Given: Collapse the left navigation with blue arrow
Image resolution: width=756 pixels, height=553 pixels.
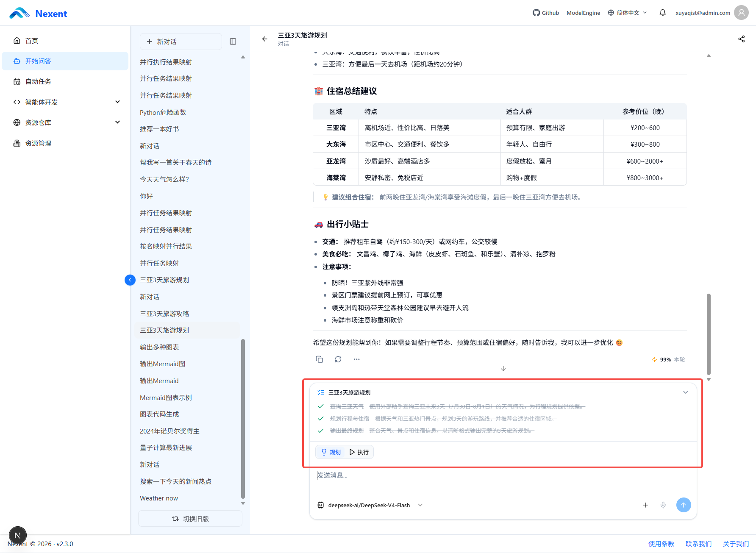Looking at the screenshot, I should (x=130, y=280).
